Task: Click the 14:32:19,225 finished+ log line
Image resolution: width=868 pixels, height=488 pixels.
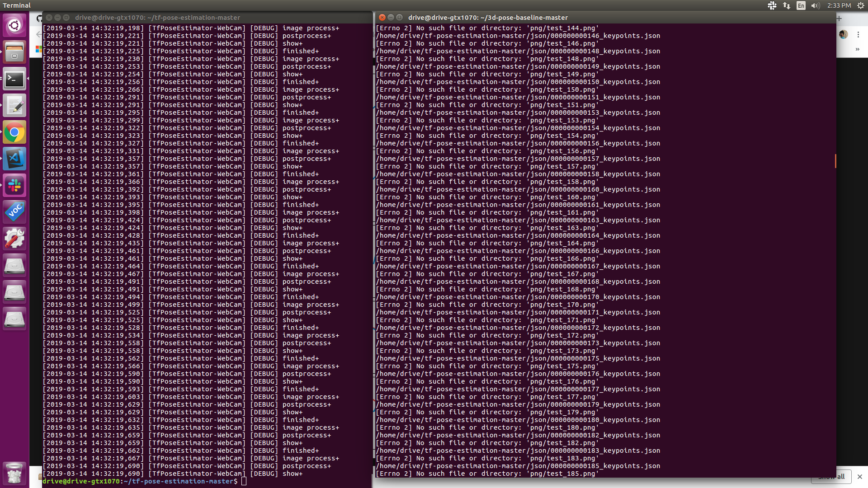Action: pos(181,51)
